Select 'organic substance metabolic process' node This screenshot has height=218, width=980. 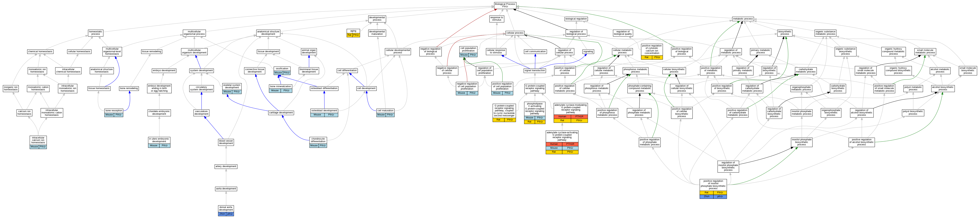(x=825, y=33)
